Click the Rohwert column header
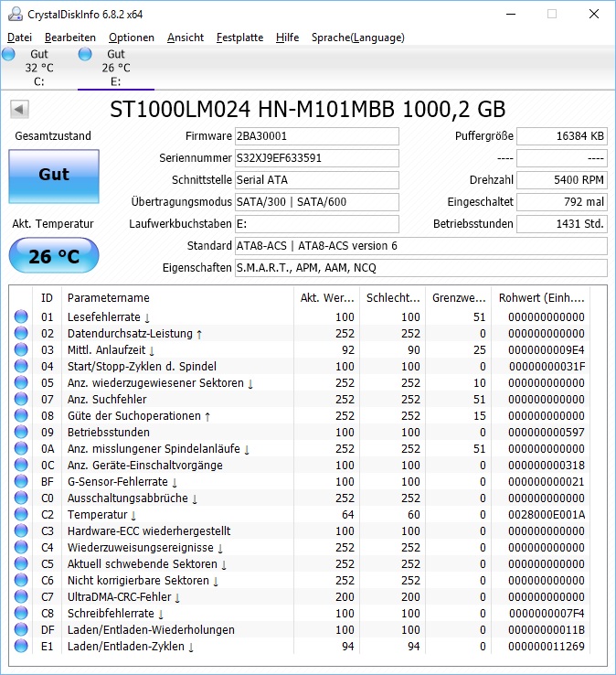 (x=540, y=298)
